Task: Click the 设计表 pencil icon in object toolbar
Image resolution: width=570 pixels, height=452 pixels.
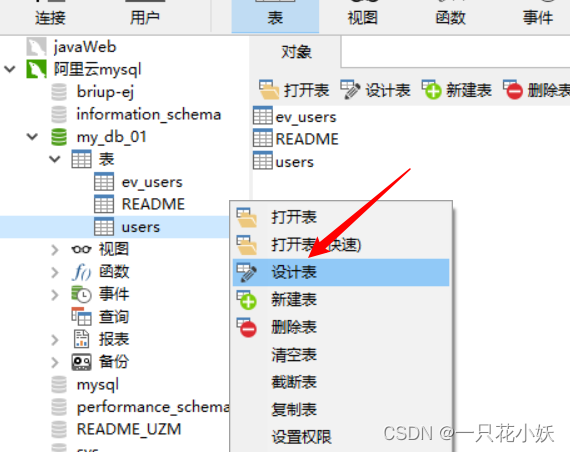Action: [350, 90]
